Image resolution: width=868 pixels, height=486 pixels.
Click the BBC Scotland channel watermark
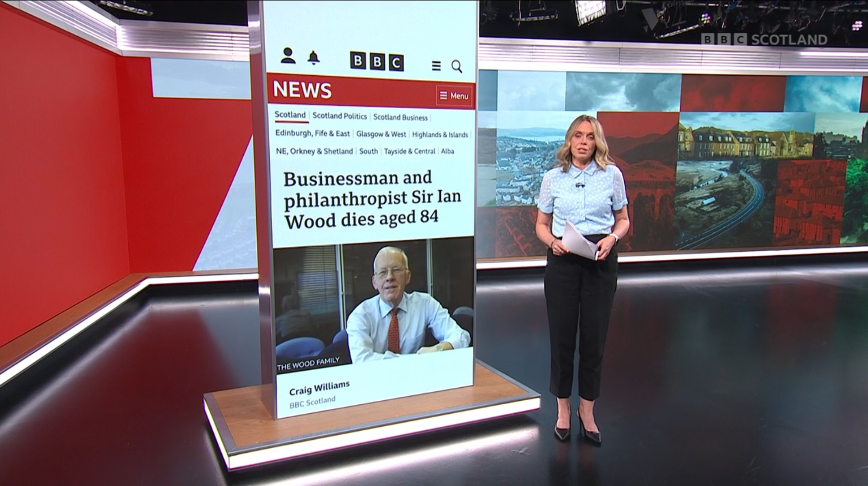764,39
